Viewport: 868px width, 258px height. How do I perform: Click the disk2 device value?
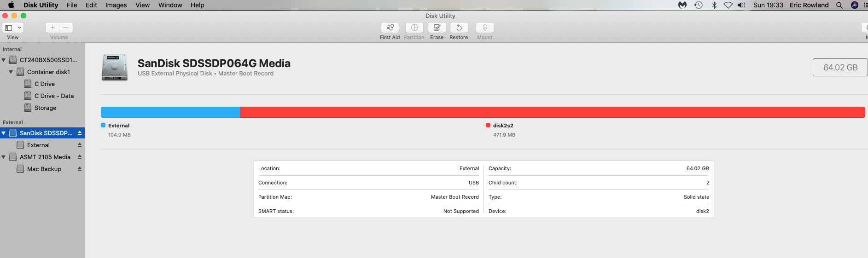pyautogui.click(x=703, y=211)
